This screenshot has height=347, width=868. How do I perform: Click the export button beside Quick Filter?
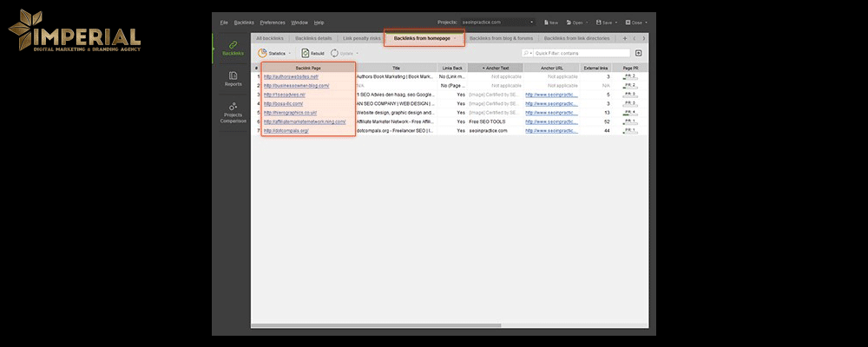pos(638,53)
